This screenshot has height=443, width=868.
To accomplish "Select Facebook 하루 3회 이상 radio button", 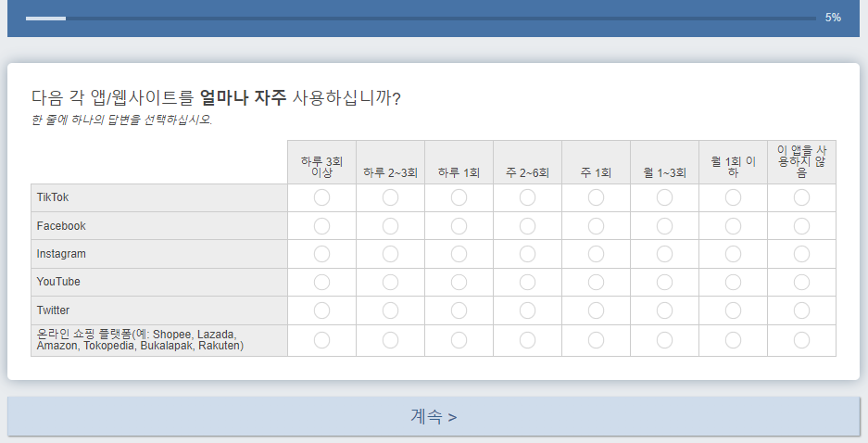I will point(321,226).
